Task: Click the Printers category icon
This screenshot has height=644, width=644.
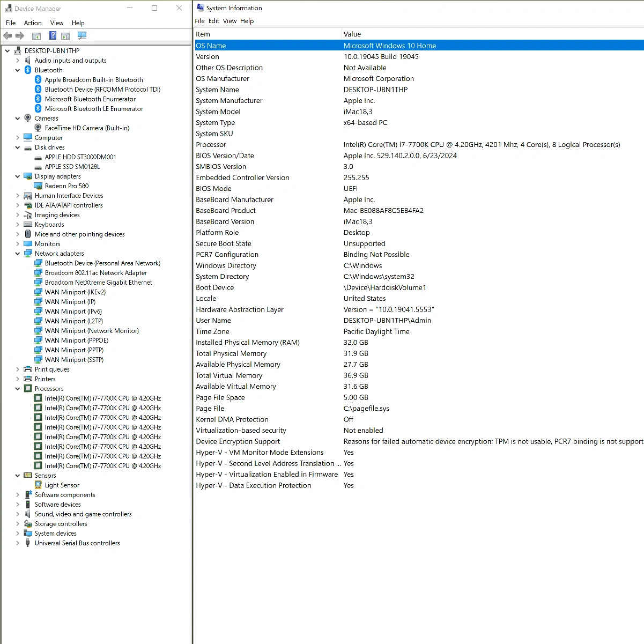Action: coord(28,379)
